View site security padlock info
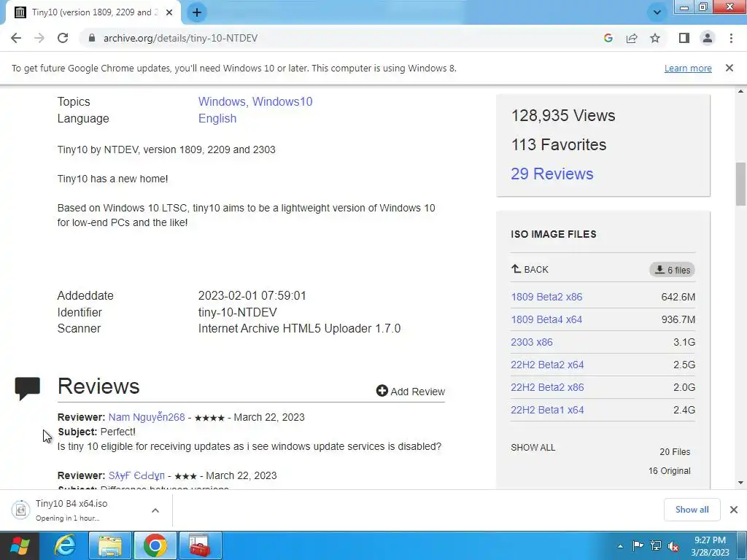Screen dimensions: 747x560 point(92,38)
